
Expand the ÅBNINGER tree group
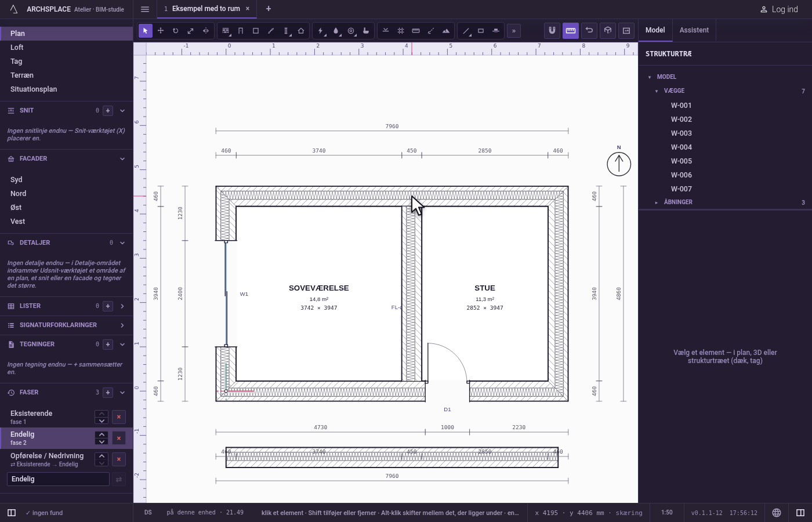pos(656,202)
